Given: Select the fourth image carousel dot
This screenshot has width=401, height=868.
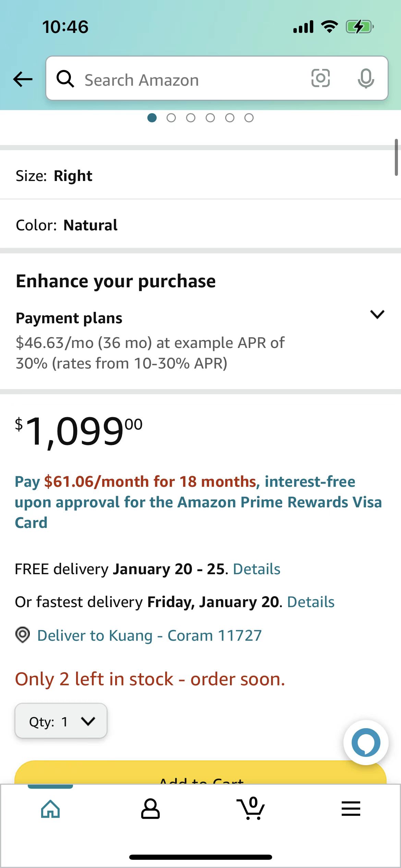Looking at the screenshot, I should [x=210, y=118].
